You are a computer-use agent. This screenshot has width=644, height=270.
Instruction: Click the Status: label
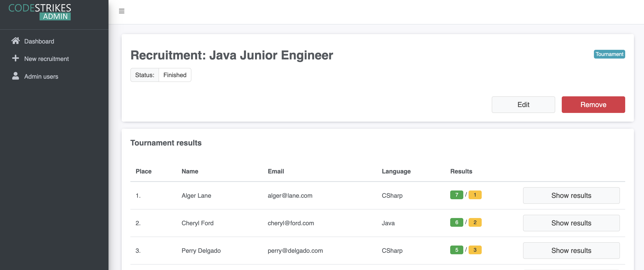(x=145, y=75)
